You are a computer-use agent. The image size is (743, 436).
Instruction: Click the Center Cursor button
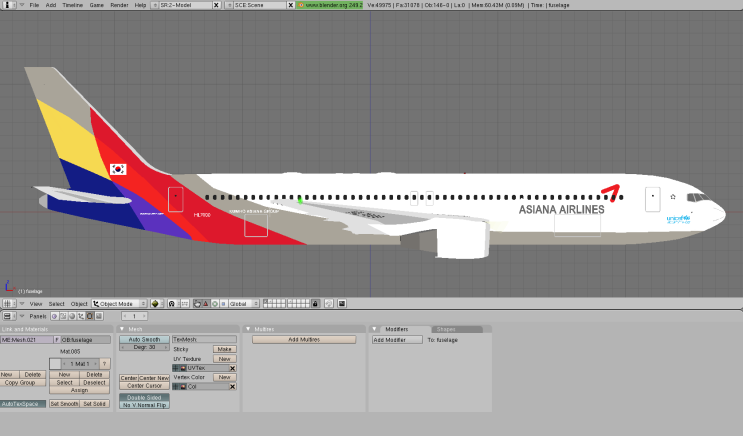click(x=144, y=386)
